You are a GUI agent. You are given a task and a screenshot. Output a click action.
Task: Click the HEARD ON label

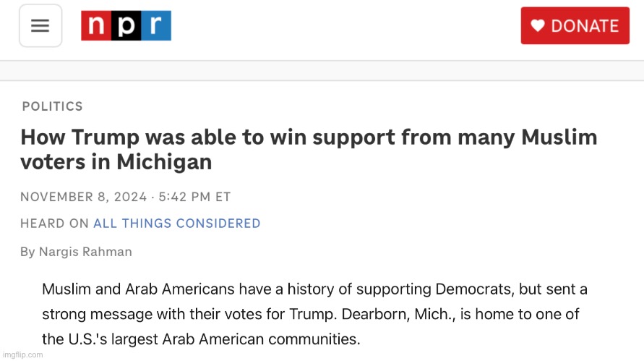(x=54, y=224)
